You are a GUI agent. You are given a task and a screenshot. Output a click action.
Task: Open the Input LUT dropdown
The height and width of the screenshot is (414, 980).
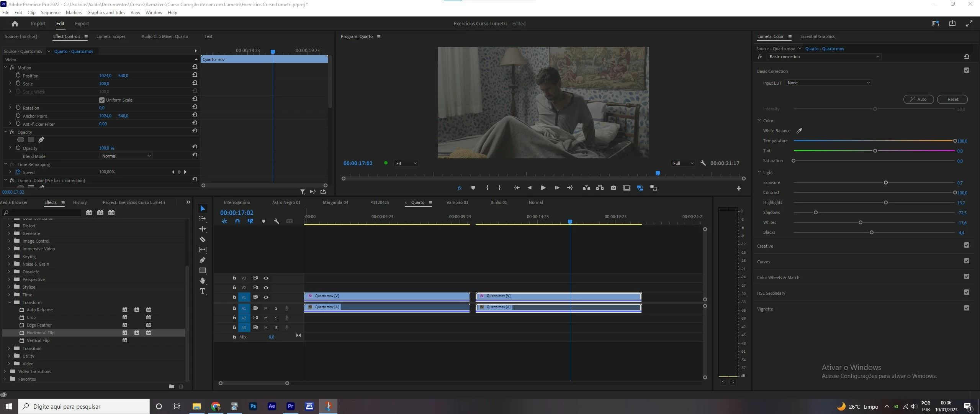[828, 83]
